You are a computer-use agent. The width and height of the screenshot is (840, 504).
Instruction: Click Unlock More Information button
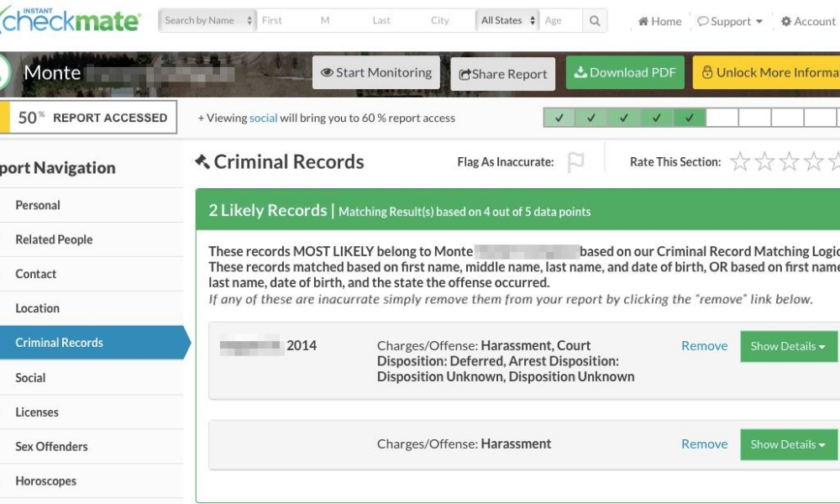tap(766, 72)
